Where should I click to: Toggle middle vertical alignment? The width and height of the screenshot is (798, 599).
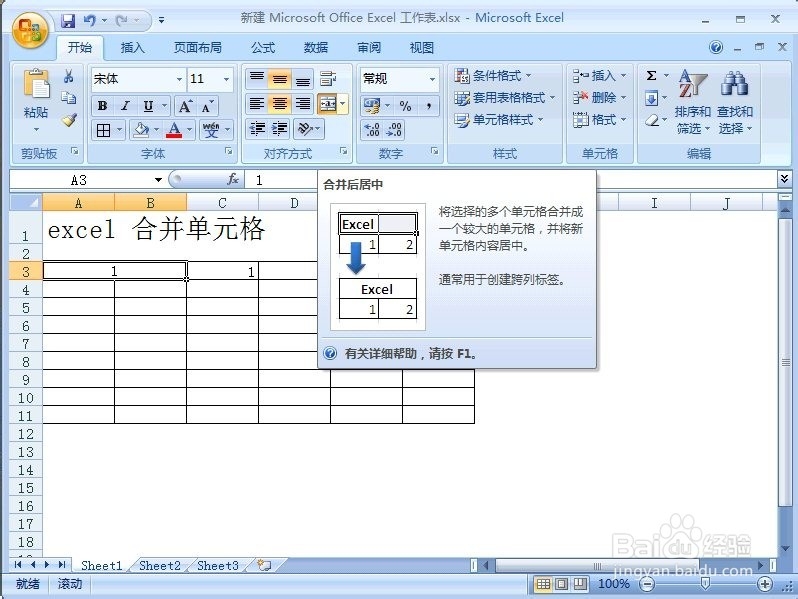[279, 78]
